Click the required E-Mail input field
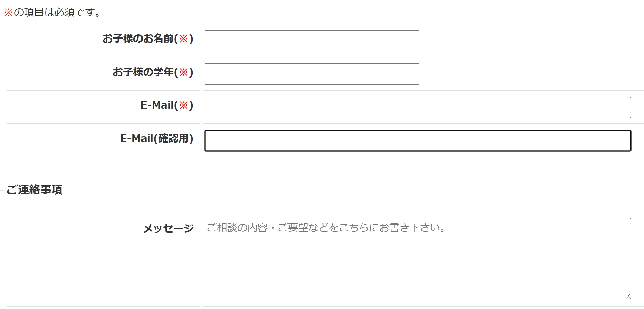The width and height of the screenshot is (644, 309). click(417, 107)
